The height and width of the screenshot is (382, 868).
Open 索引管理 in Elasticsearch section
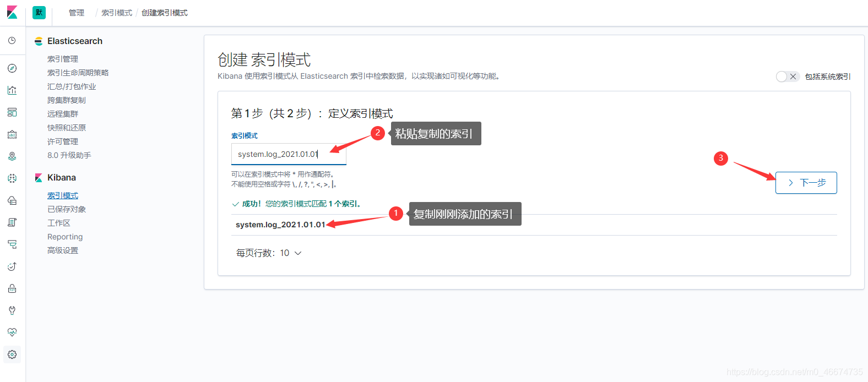63,59
